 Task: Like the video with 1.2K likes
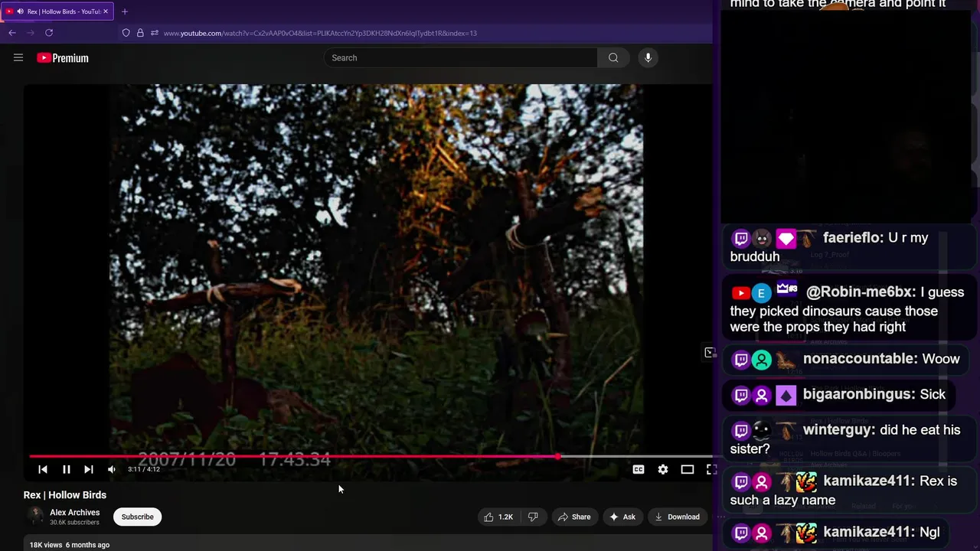pos(498,517)
